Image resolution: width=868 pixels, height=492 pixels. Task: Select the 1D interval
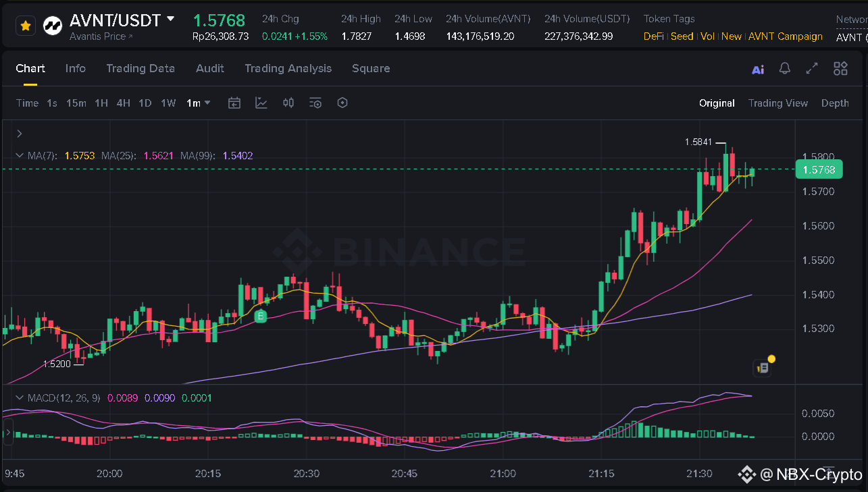[x=145, y=103]
